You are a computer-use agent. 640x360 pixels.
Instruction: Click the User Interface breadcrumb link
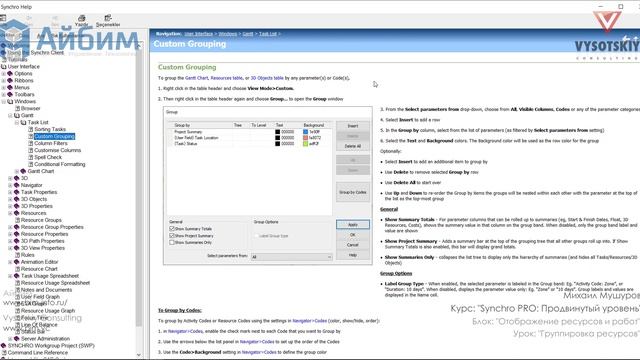pyautogui.click(x=198, y=34)
